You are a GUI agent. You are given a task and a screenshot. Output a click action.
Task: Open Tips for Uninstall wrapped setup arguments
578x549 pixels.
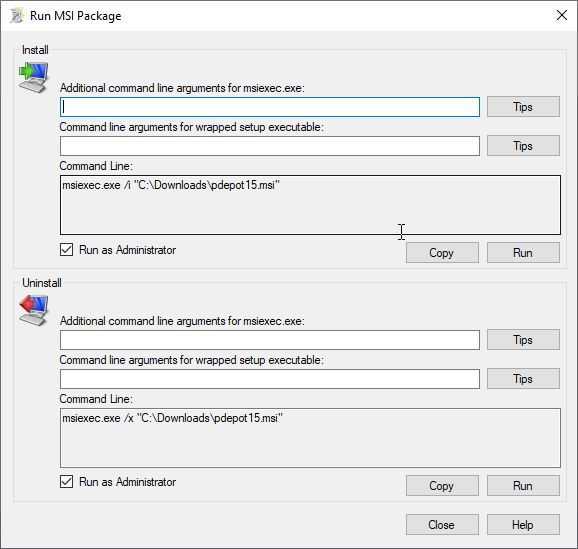(x=523, y=379)
